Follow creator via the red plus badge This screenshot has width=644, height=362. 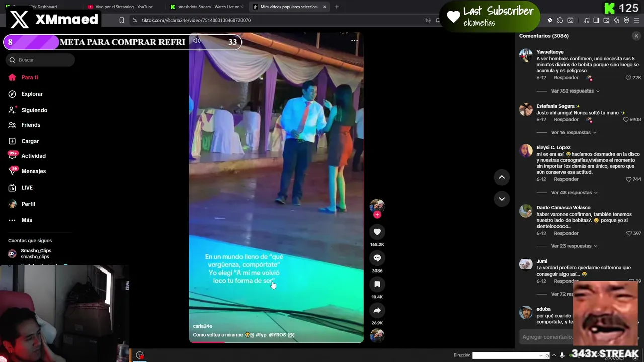pyautogui.click(x=377, y=215)
